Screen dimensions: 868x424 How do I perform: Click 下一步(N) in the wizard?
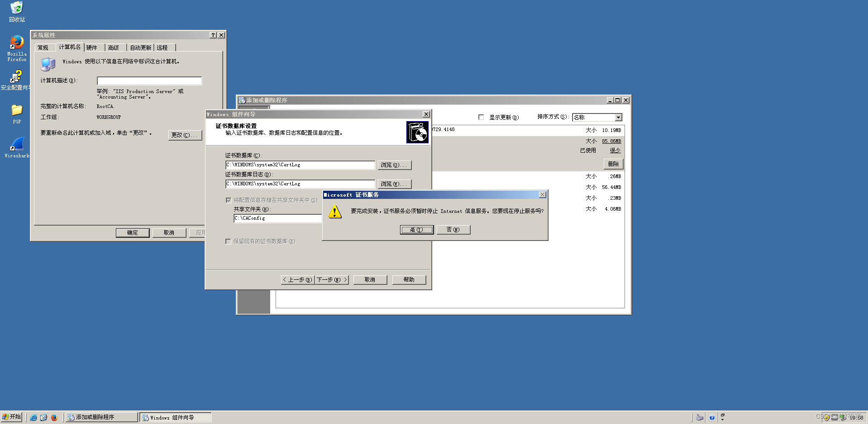coord(331,279)
